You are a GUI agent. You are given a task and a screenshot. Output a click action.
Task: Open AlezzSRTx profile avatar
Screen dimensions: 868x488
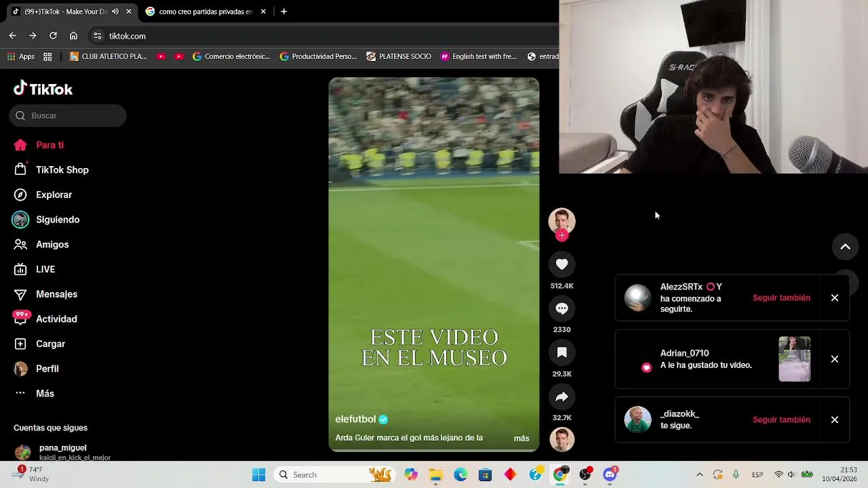637,298
